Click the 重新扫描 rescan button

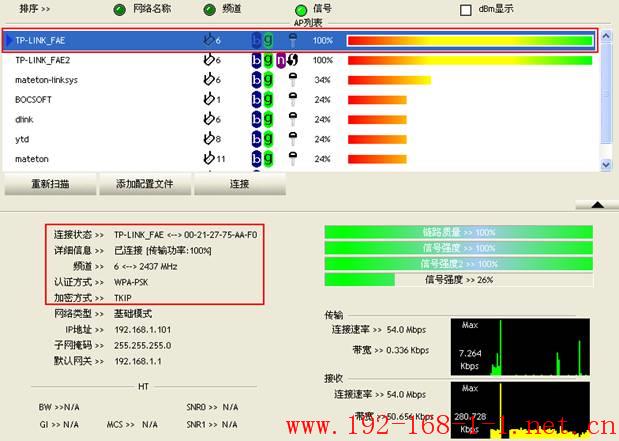pos(50,184)
